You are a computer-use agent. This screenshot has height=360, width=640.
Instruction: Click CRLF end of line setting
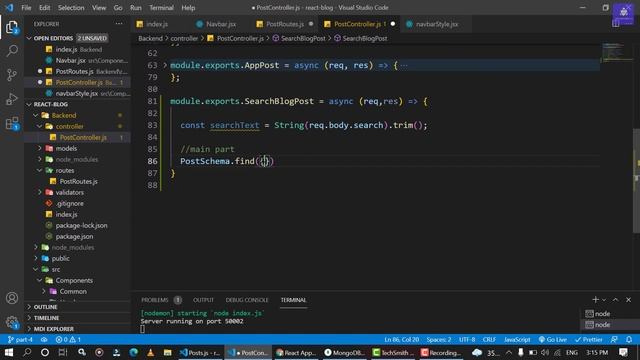point(489,339)
